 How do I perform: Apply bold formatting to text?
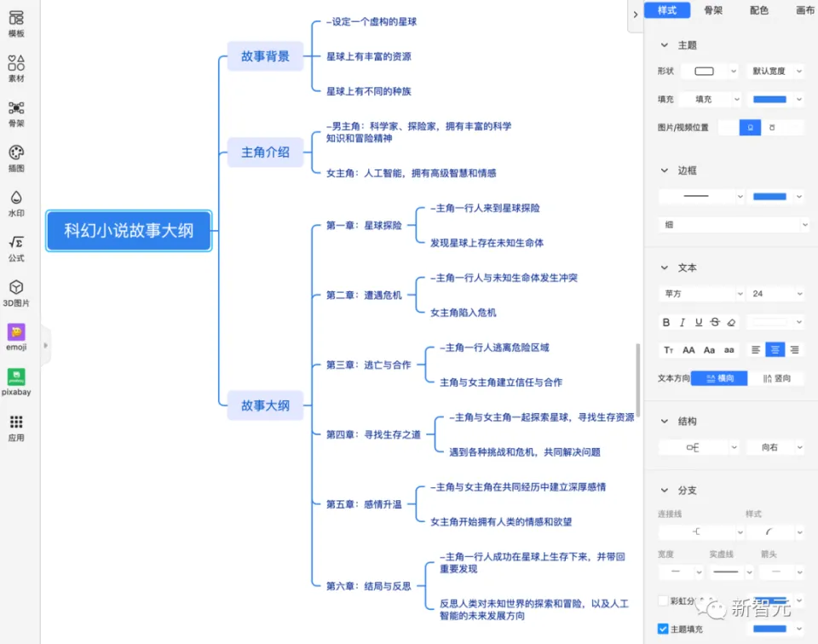[x=666, y=323]
